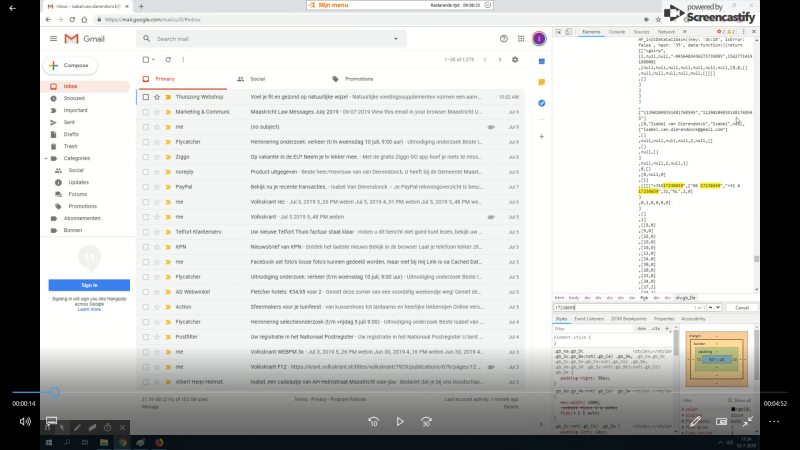Screen dimensions: 800x450
Task: Open the Gmail main menu hamburger icon
Action: [53, 39]
